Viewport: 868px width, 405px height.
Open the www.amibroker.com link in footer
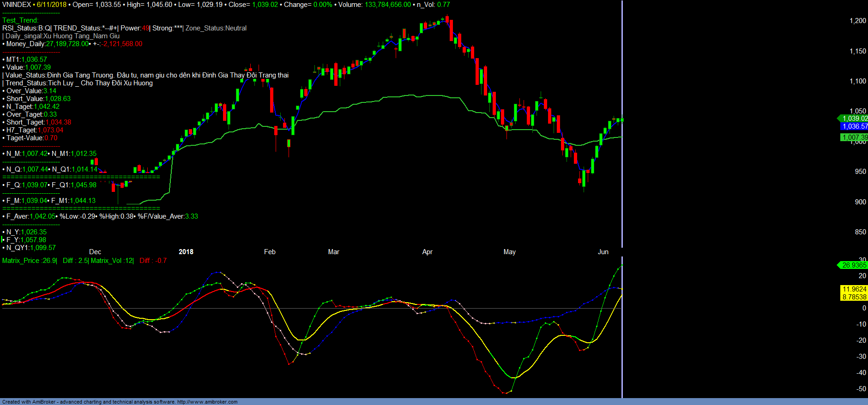[207, 402]
